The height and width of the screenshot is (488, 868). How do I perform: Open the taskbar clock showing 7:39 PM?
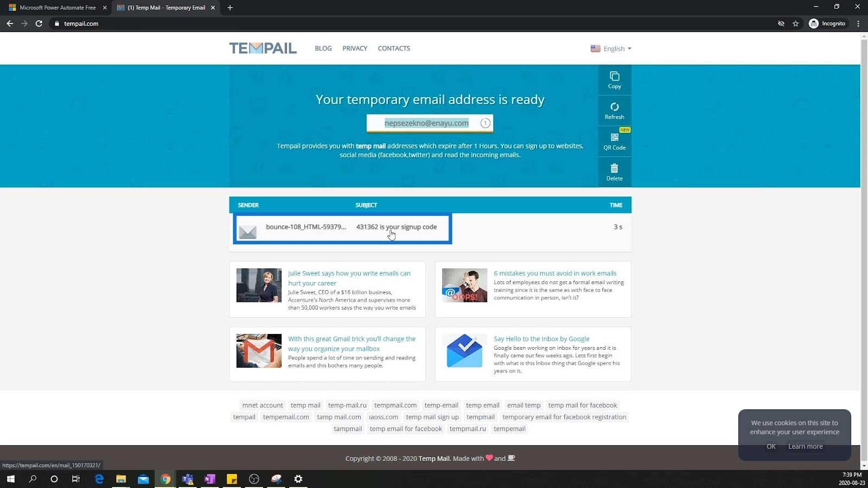tap(852, 479)
